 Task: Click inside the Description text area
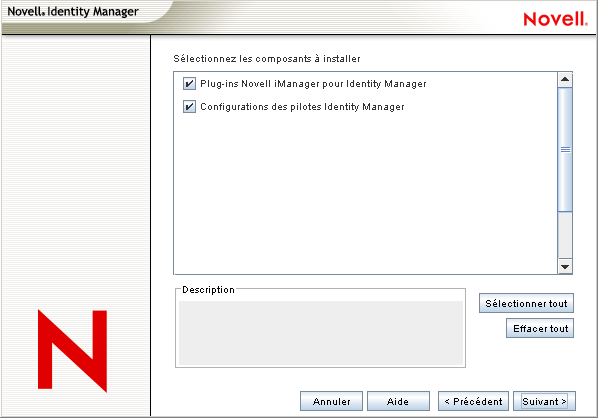321,333
